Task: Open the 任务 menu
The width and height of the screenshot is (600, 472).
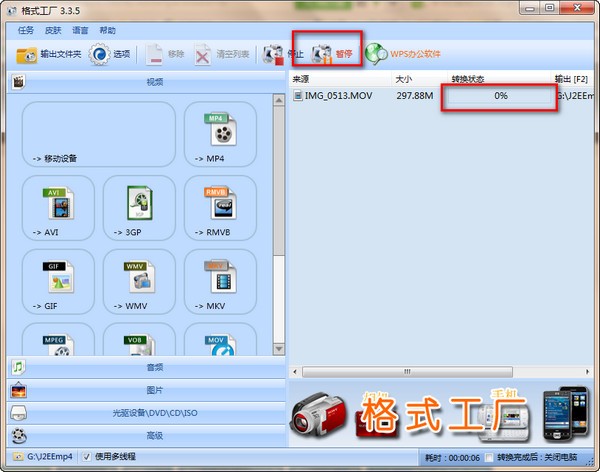Action: (x=26, y=30)
